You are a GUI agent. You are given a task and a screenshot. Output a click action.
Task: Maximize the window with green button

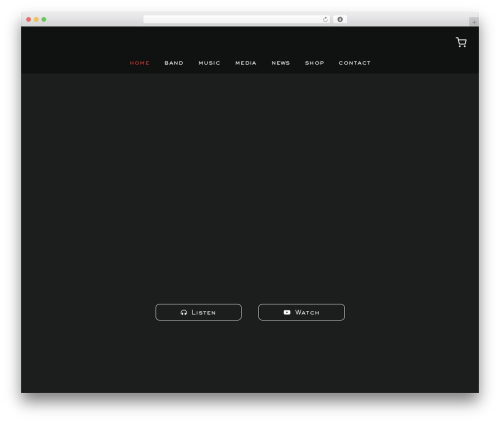44,19
